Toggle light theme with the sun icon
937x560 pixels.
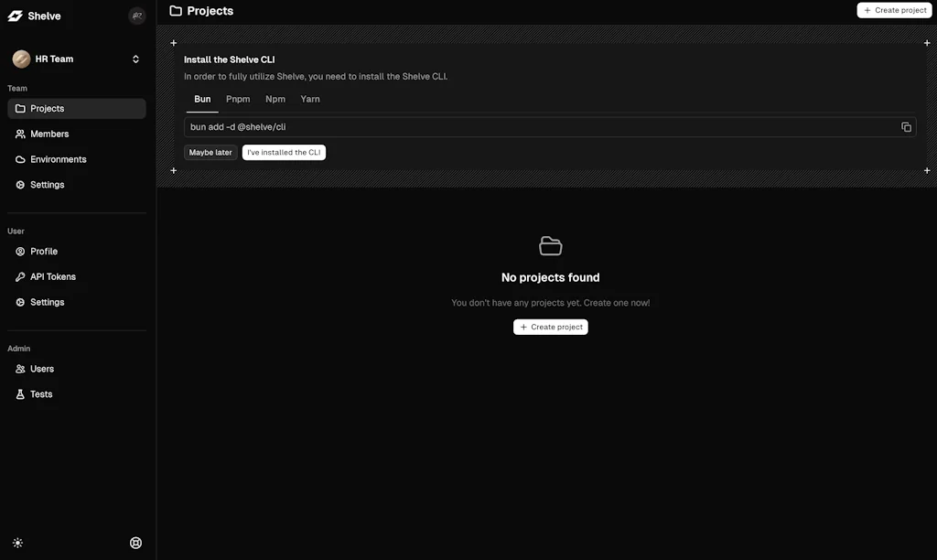[16, 543]
